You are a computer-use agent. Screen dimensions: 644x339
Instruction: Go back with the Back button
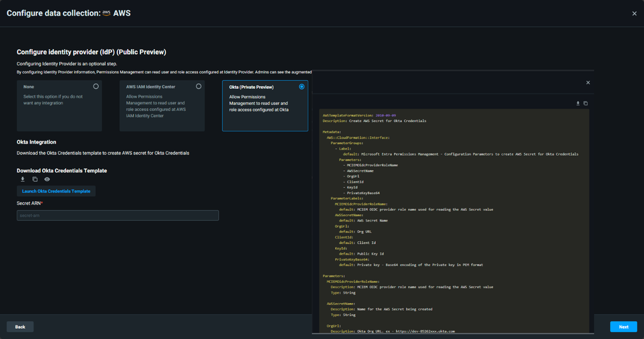[20, 327]
